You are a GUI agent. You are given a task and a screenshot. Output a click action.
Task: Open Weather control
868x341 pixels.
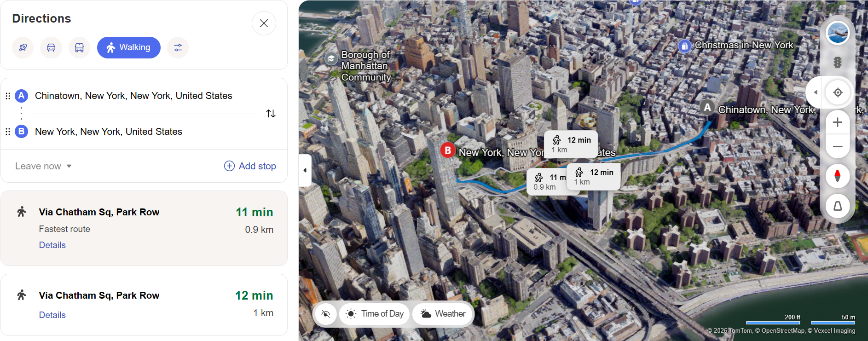(x=443, y=314)
